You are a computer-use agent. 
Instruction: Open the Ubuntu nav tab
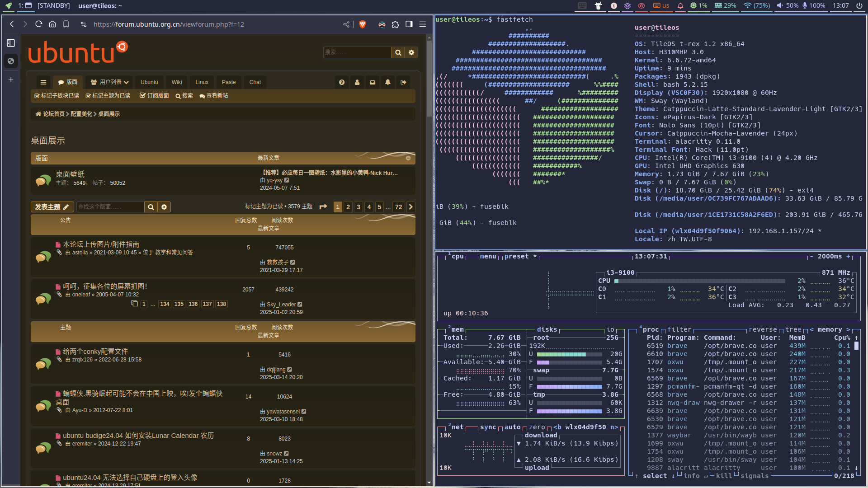(149, 82)
